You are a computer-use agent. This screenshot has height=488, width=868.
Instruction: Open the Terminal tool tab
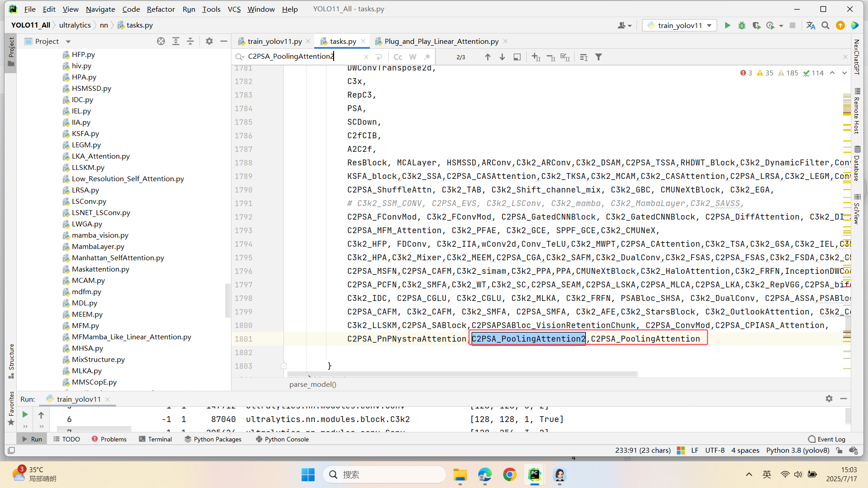tap(156, 439)
